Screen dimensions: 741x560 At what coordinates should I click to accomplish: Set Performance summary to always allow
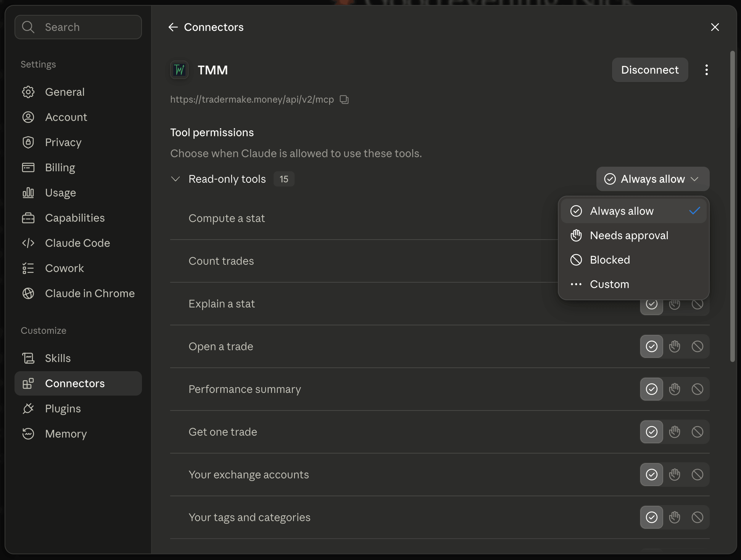tap(652, 389)
